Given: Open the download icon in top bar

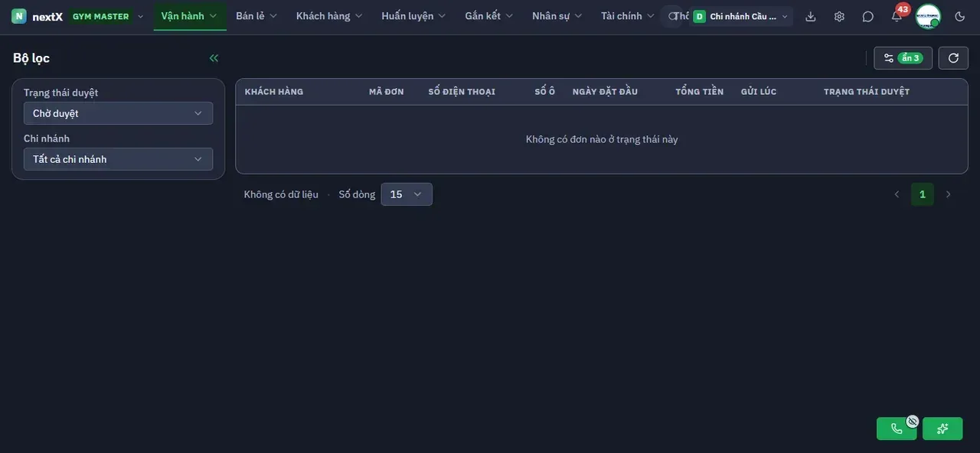Looking at the screenshot, I should (x=811, y=16).
